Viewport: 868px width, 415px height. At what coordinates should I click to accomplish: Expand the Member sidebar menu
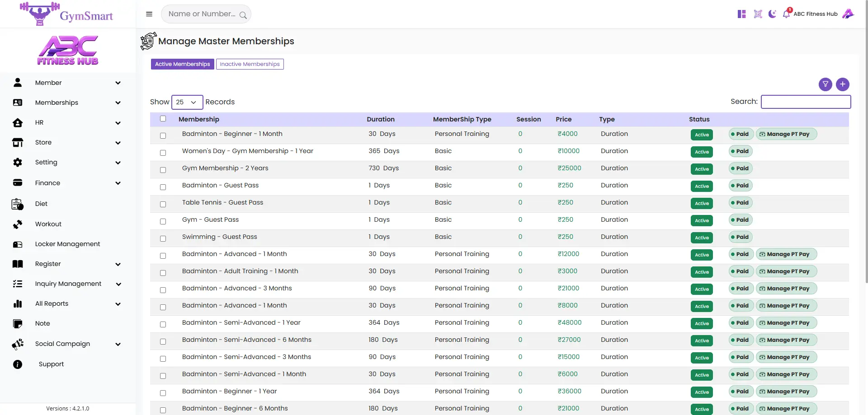[68, 83]
